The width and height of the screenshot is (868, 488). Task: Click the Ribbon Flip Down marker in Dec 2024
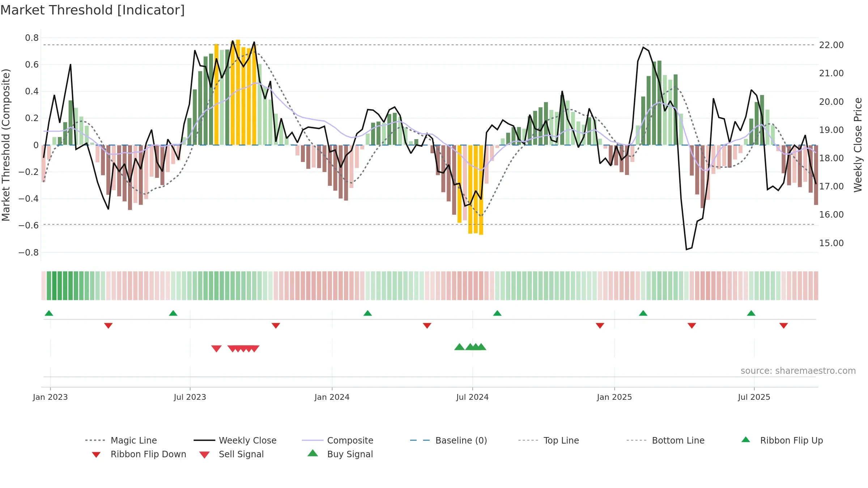(x=600, y=326)
